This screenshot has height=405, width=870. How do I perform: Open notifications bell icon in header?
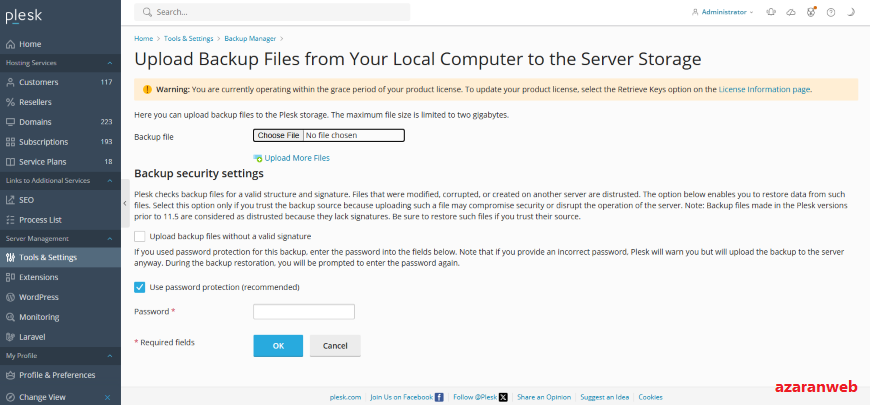click(771, 12)
